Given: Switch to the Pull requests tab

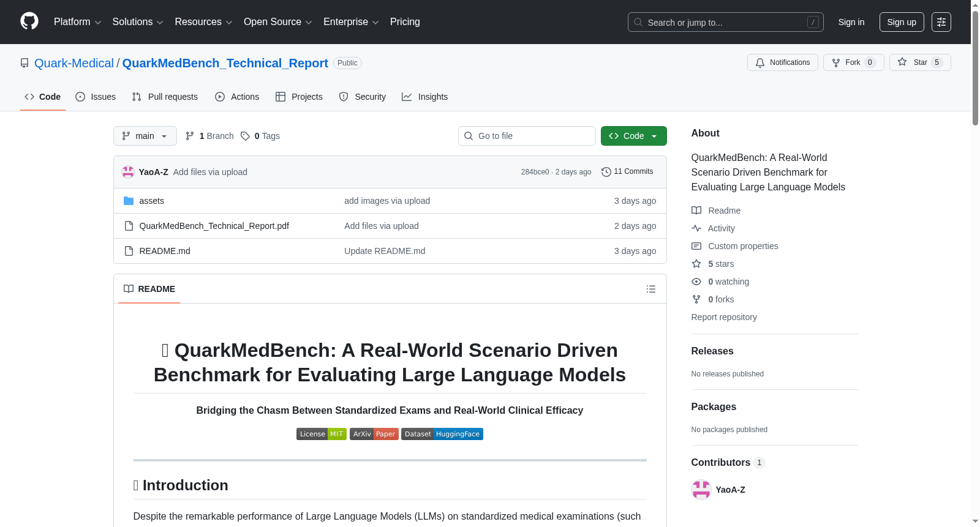Looking at the screenshot, I should 165,97.
